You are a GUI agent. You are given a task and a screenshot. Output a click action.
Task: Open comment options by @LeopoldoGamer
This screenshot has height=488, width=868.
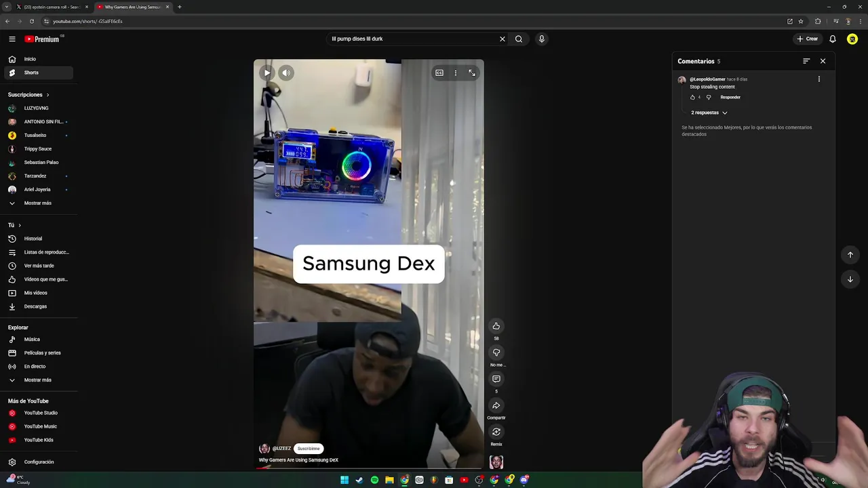(819, 79)
